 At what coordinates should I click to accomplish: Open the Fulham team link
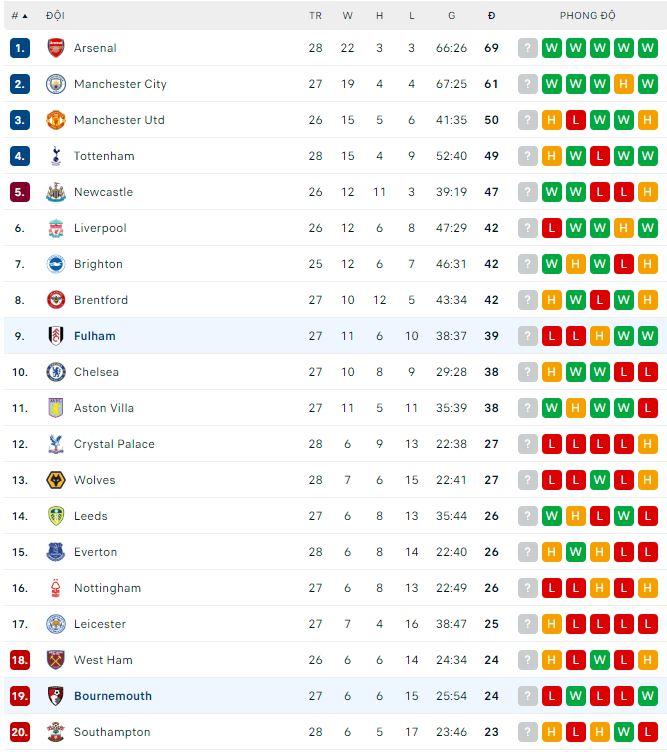click(x=95, y=336)
